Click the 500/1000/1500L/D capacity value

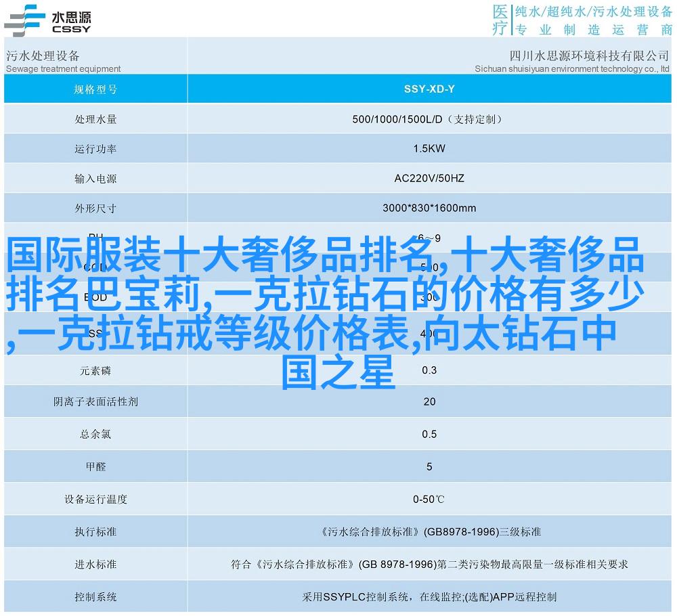pos(427,119)
